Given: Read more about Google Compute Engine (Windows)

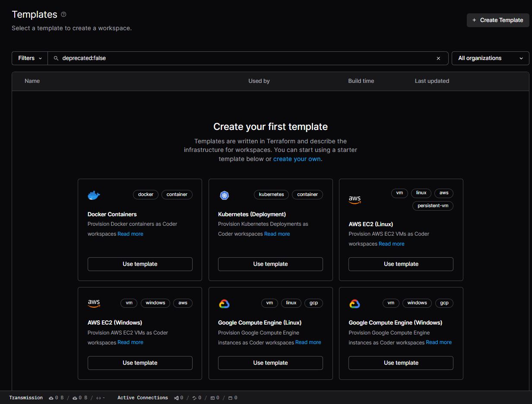Looking at the screenshot, I should pos(439,342).
